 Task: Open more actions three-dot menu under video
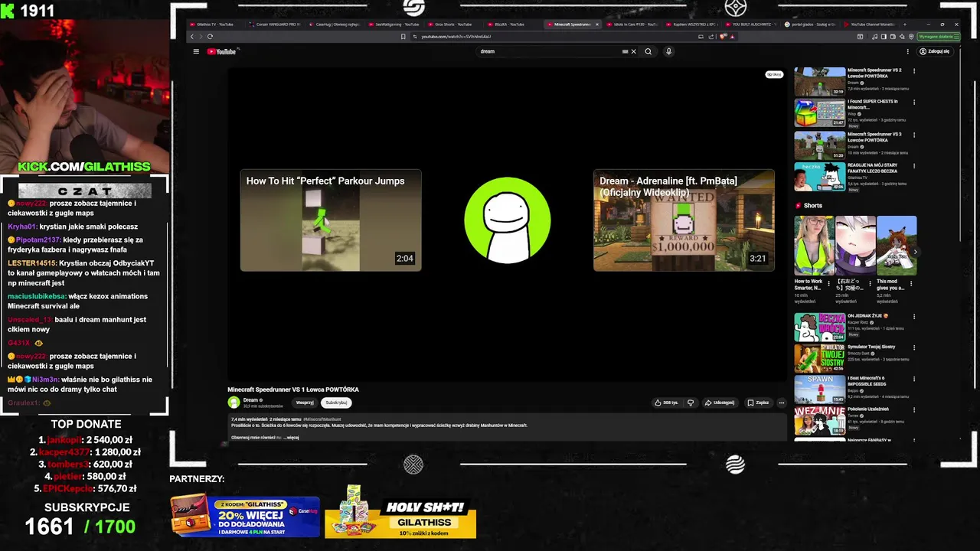pyautogui.click(x=781, y=403)
